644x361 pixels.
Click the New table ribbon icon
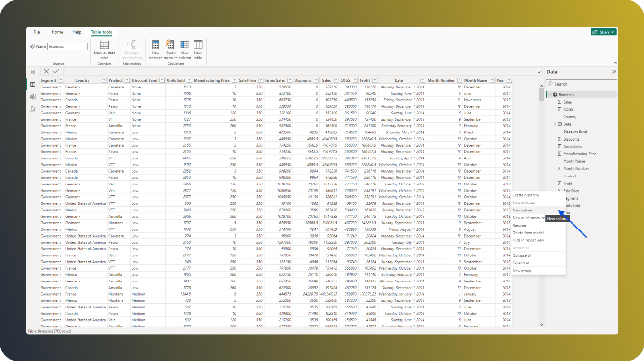198,47
